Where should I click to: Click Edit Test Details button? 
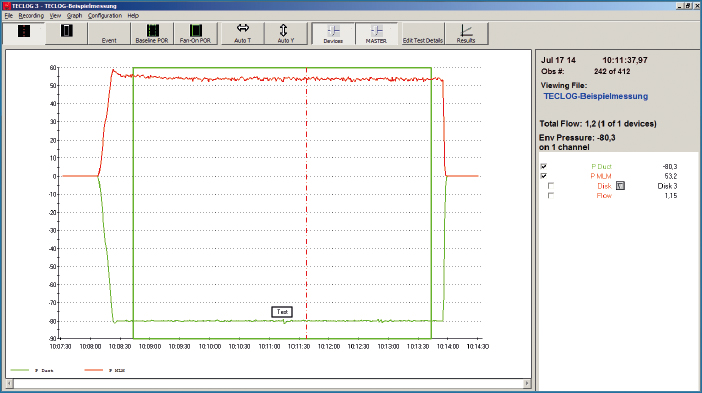(423, 34)
